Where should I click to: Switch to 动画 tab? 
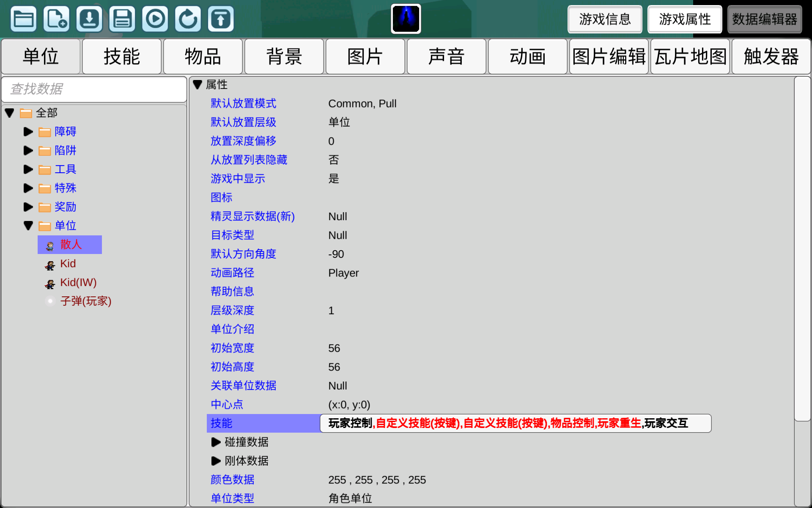(x=528, y=56)
